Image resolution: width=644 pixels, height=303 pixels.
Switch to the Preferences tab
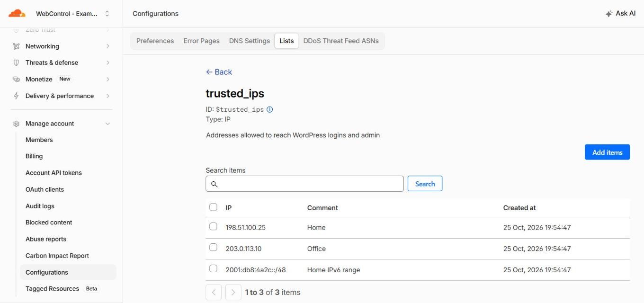(x=155, y=41)
